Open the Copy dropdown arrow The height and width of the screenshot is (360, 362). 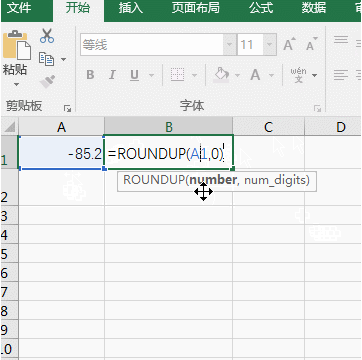coord(63,60)
